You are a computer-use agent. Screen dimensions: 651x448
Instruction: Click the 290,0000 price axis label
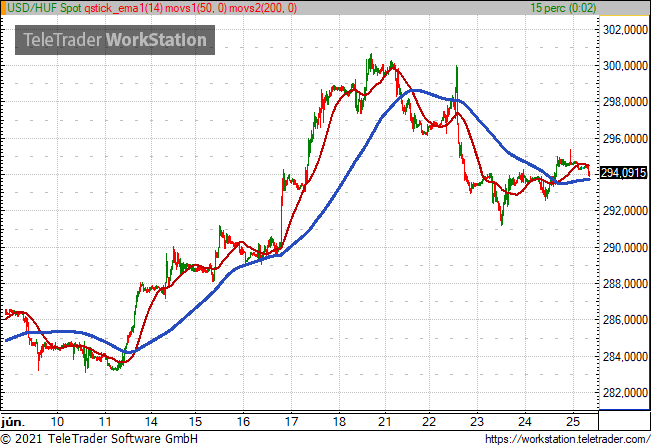click(x=625, y=247)
